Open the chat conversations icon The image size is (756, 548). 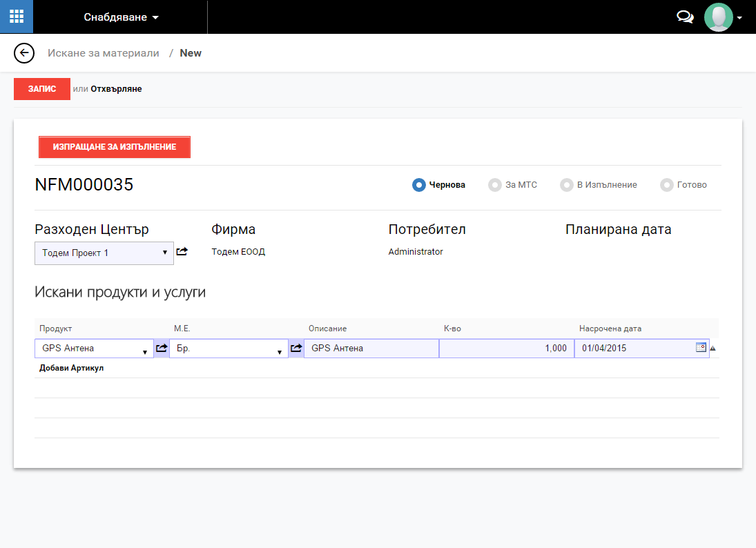pyautogui.click(x=685, y=17)
